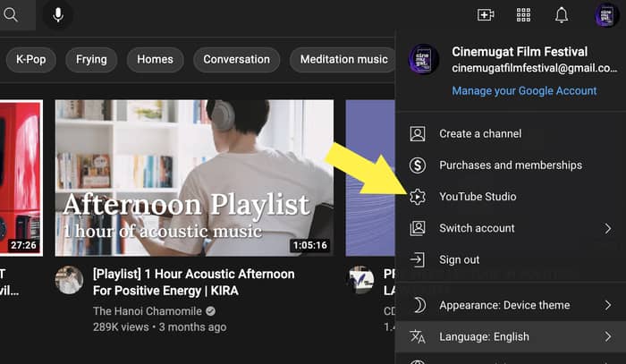Click the Sign out arrow icon
Viewport: 626px width, 364px height.
pos(418,260)
